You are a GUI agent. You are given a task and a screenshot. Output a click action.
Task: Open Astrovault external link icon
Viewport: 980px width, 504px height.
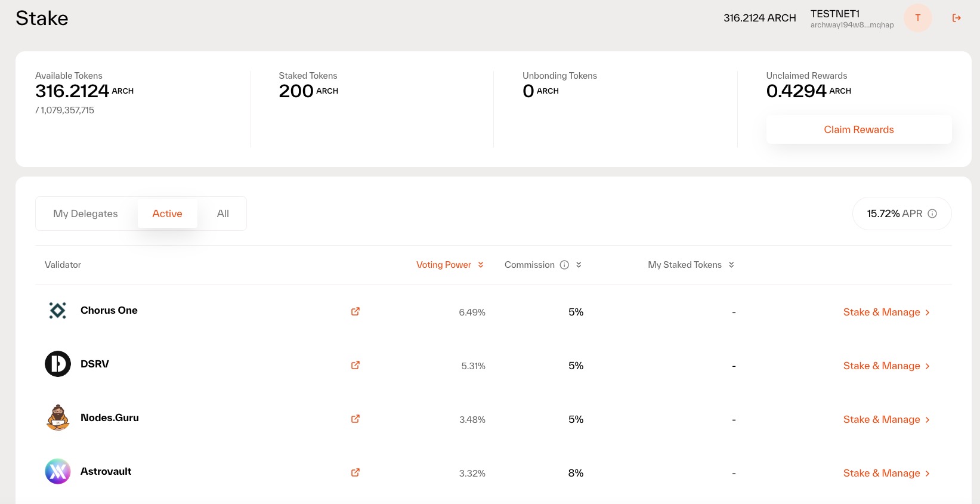pos(355,472)
